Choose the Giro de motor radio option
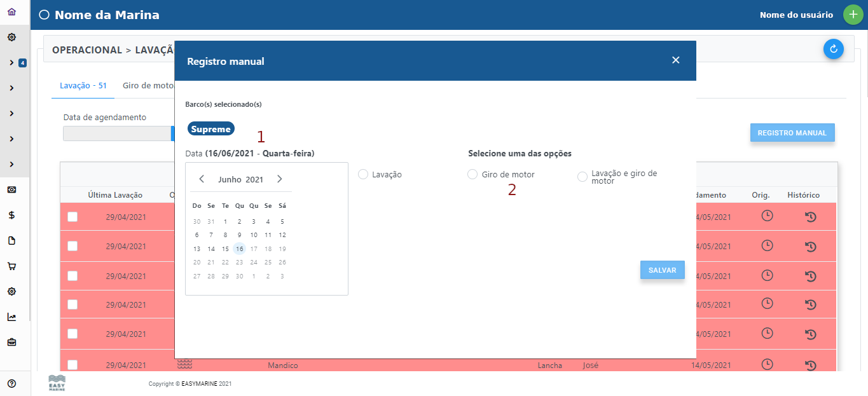 pyautogui.click(x=472, y=174)
